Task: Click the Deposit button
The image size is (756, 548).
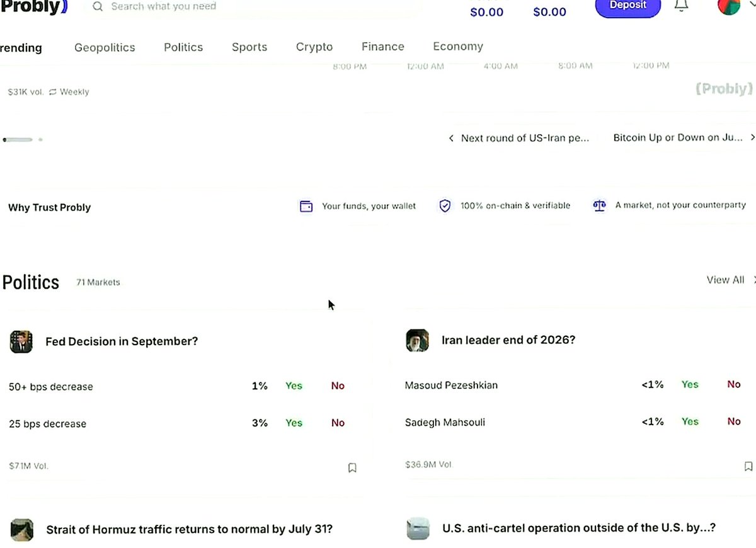Action: (628, 6)
